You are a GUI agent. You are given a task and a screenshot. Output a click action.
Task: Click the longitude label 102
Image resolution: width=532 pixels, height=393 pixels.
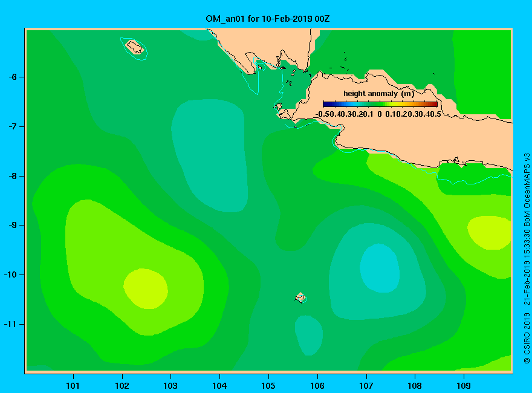click(122, 386)
